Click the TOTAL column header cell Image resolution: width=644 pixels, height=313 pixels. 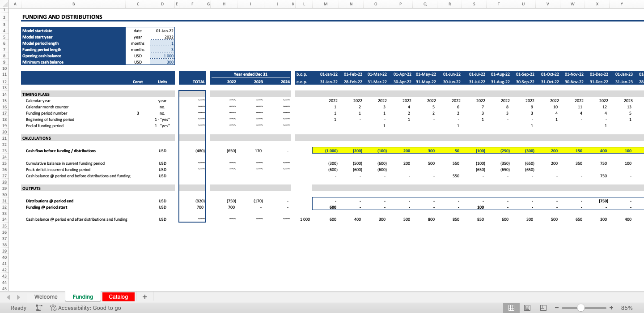click(x=192, y=82)
